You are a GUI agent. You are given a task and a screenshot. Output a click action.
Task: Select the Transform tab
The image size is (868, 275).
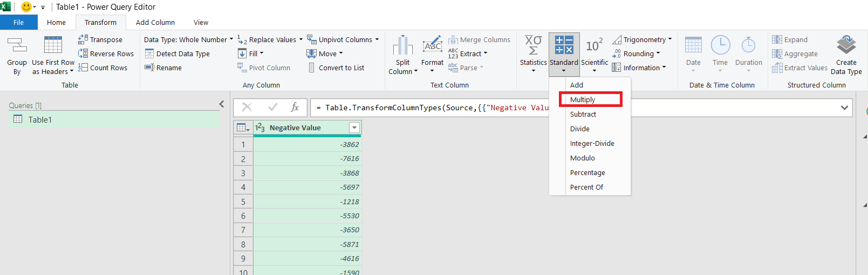click(100, 22)
